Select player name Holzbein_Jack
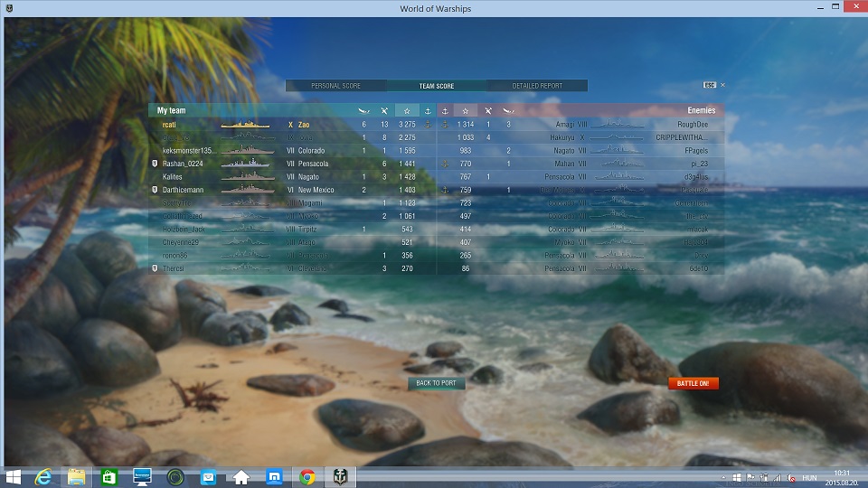The width and height of the screenshot is (868, 488). [x=184, y=229]
